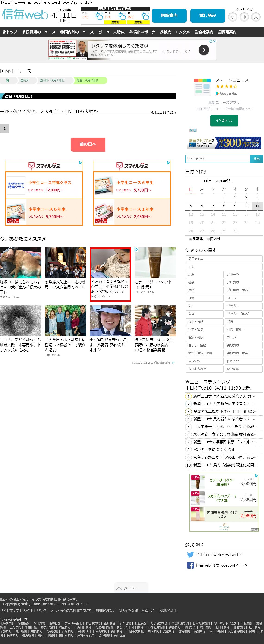Open the home icon breadcrumb
264x644 pixels.
[8, 80]
